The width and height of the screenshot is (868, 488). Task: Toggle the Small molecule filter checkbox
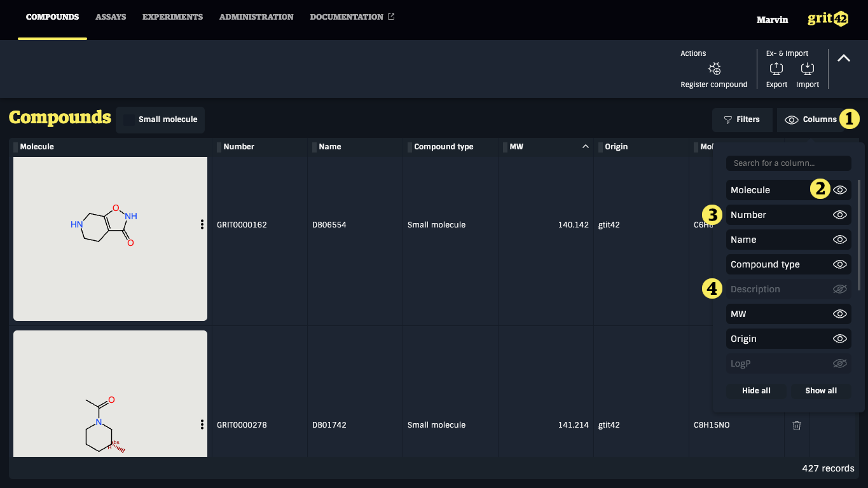(x=130, y=119)
